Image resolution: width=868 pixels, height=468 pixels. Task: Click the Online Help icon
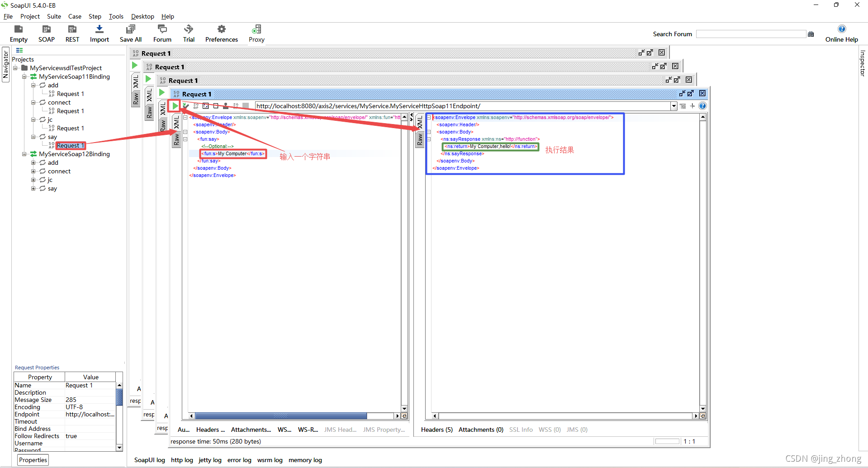click(x=842, y=29)
